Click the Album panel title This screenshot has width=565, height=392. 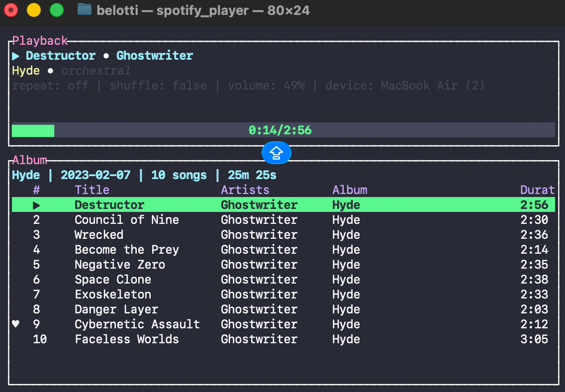tap(29, 160)
